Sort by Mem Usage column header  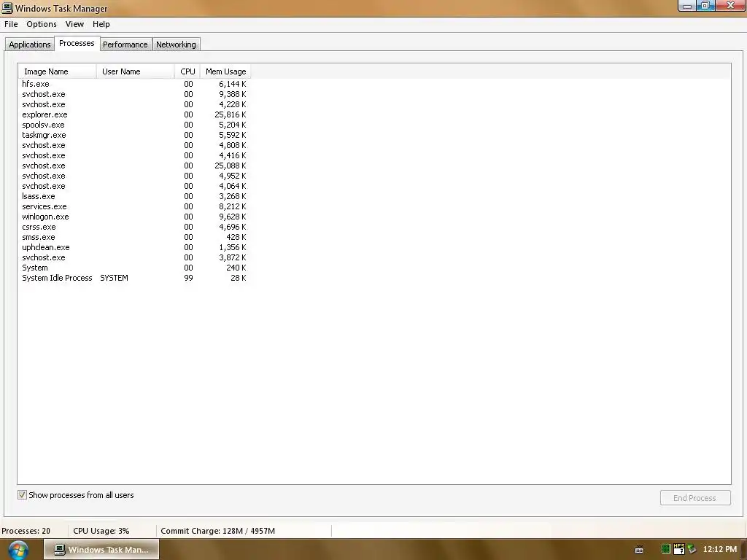click(x=225, y=71)
